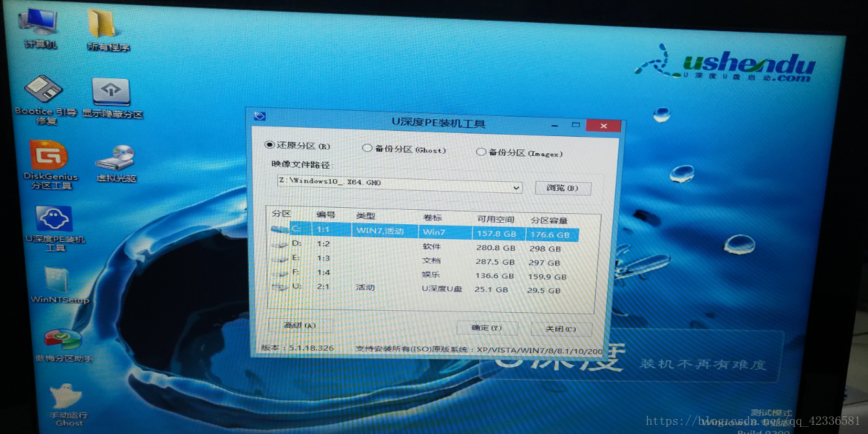Launch DiskGenius 分区工具 icon
The height and width of the screenshot is (434, 868).
pos(50,164)
